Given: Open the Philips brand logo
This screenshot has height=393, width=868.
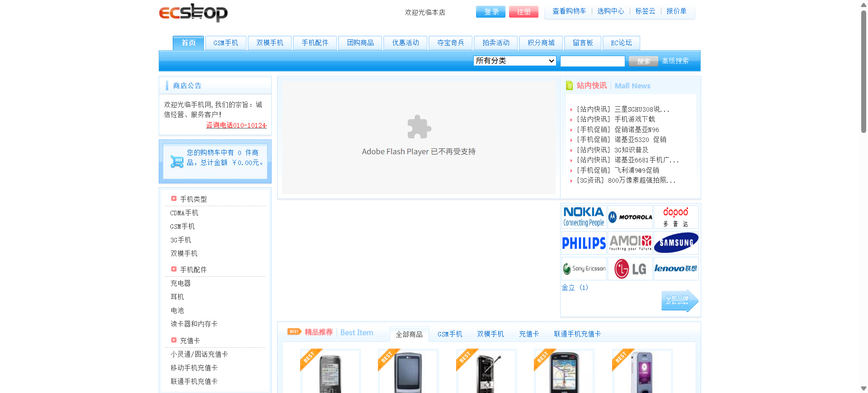Looking at the screenshot, I should [584, 243].
